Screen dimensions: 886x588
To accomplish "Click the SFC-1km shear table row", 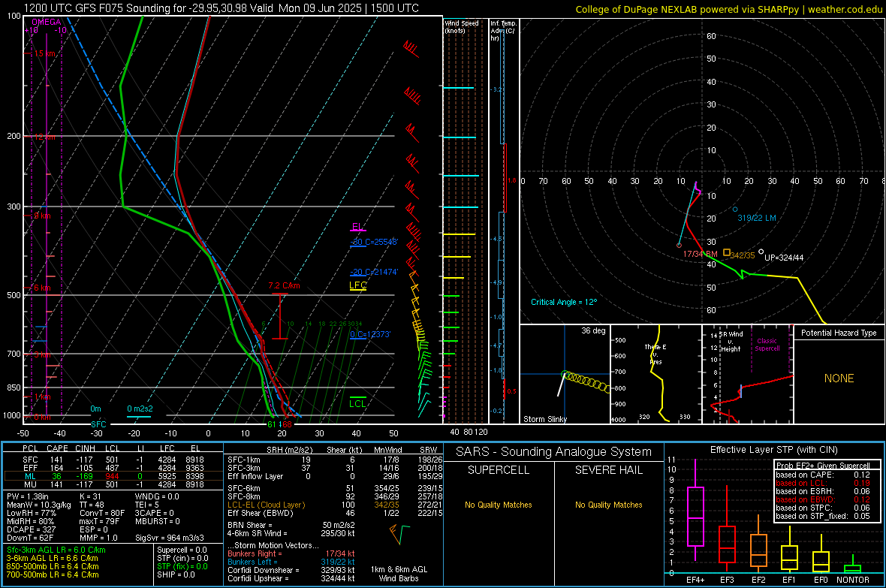I will point(335,460).
